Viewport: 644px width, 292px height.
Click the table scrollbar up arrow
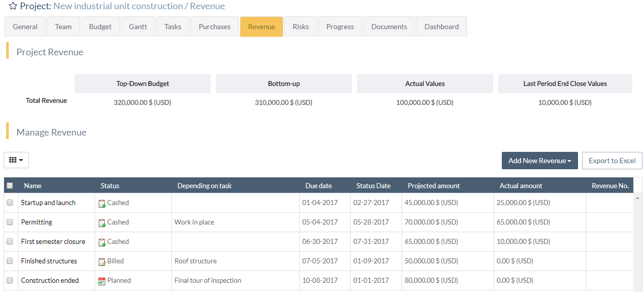tap(637, 197)
